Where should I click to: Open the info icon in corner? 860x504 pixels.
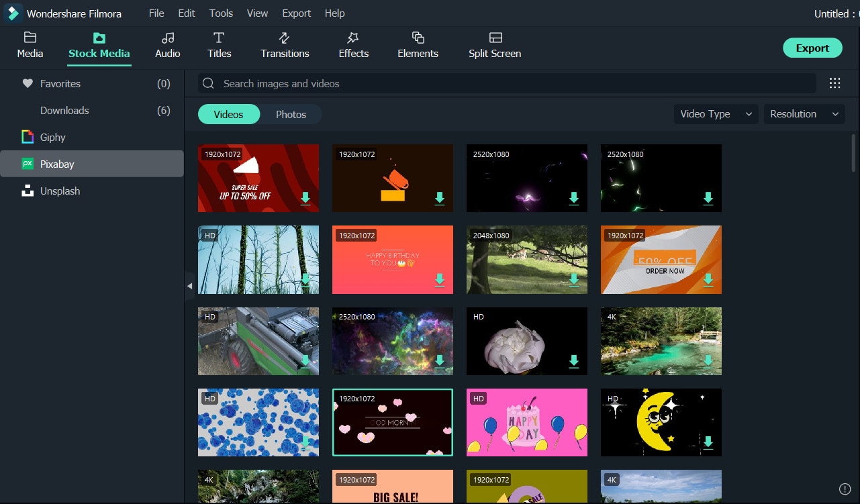845,489
